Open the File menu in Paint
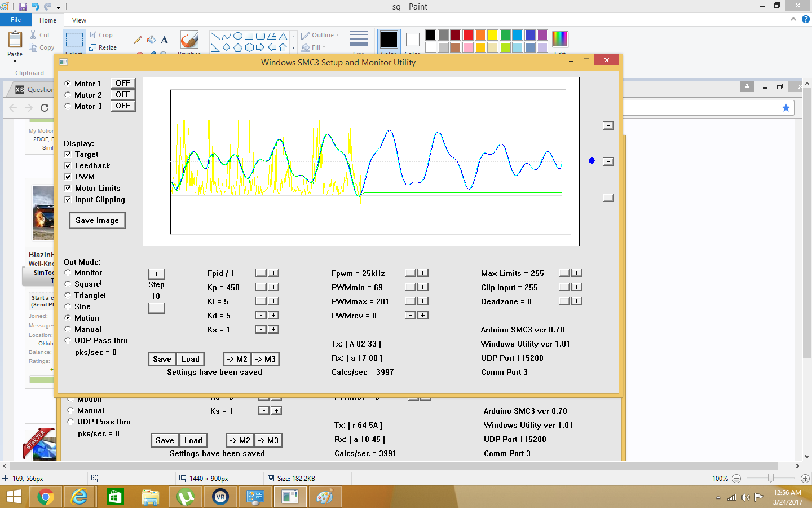 [16, 20]
